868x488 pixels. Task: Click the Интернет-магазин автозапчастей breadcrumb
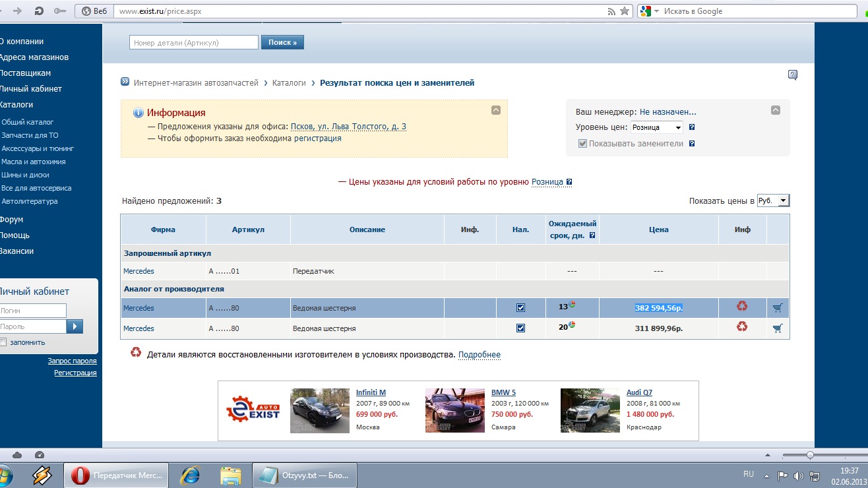point(196,83)
